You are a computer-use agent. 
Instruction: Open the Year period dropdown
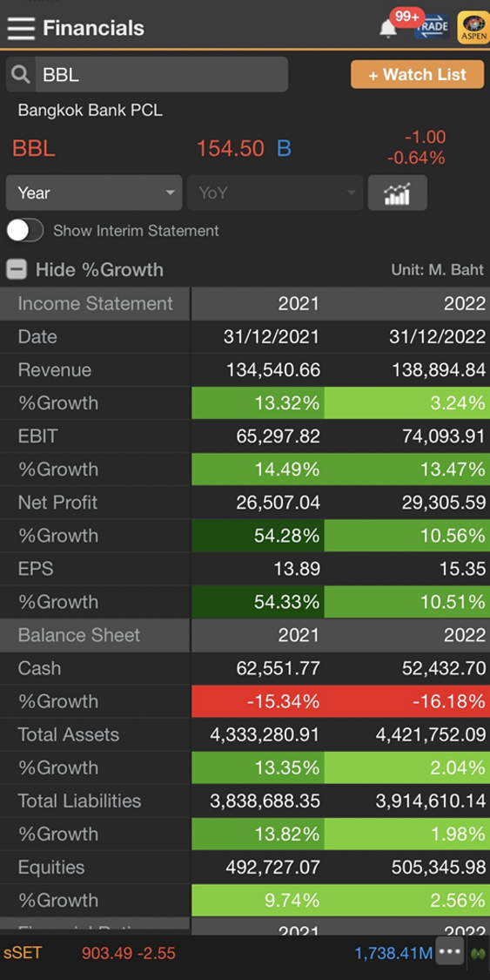[94, 193]
